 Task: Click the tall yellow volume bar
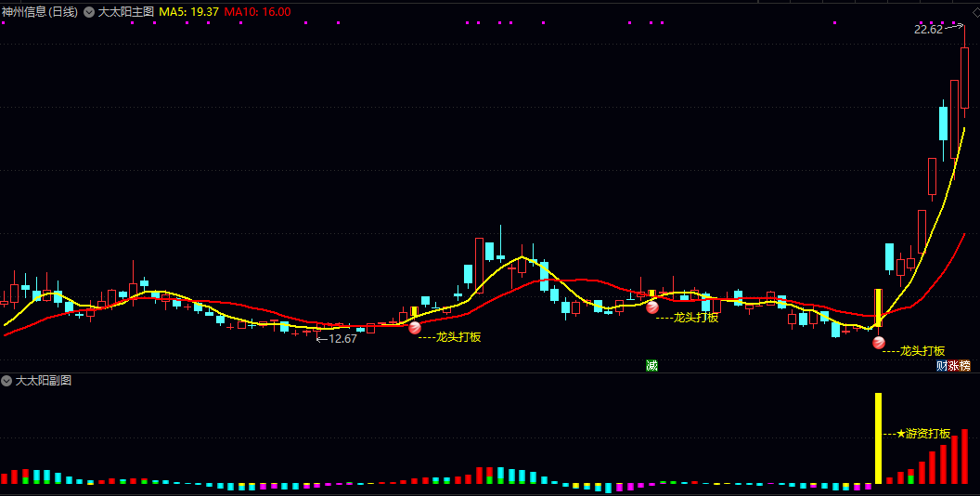point(878,437)
